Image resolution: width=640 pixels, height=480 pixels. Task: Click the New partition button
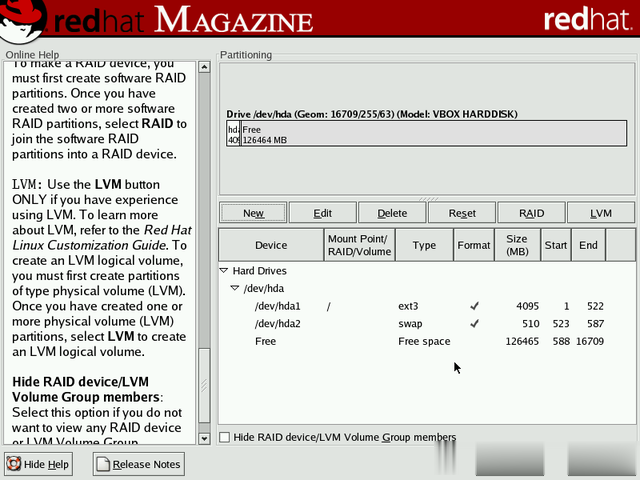(253, 213)
